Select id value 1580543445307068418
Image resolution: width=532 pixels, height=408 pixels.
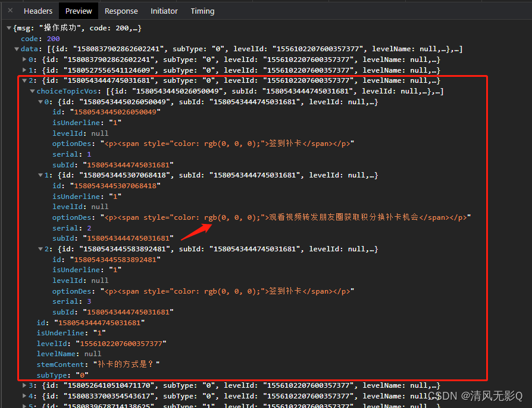pyautogui.click(x=115, y=186)
